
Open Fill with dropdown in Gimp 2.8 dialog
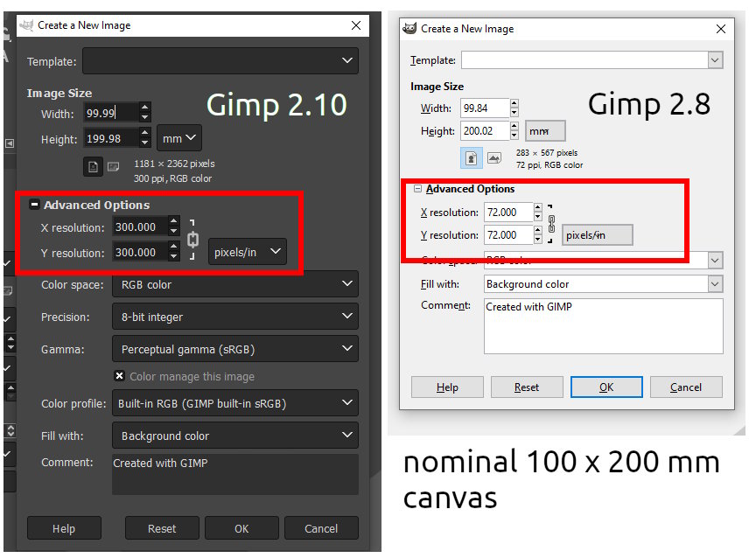pyautogui.click(x=603, y=284)
